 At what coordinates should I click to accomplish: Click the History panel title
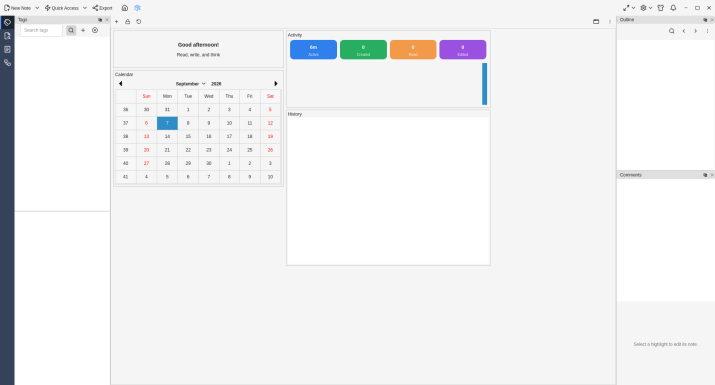pos(295,114)
